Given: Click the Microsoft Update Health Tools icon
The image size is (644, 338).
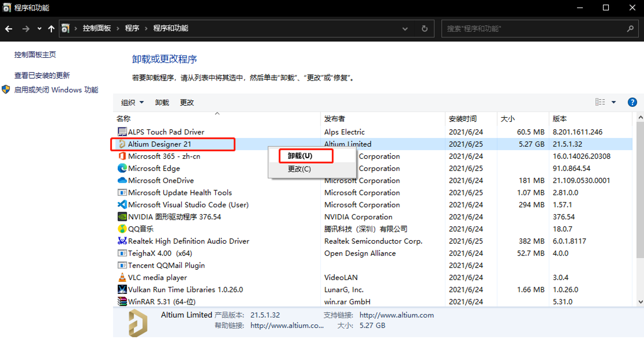Looking at the screenshot, I should pos(122,192).
